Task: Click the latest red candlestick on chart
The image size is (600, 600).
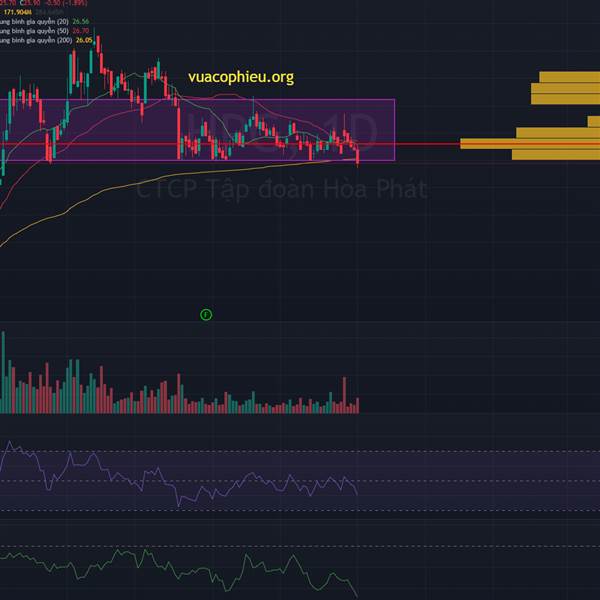Action: 358,157
